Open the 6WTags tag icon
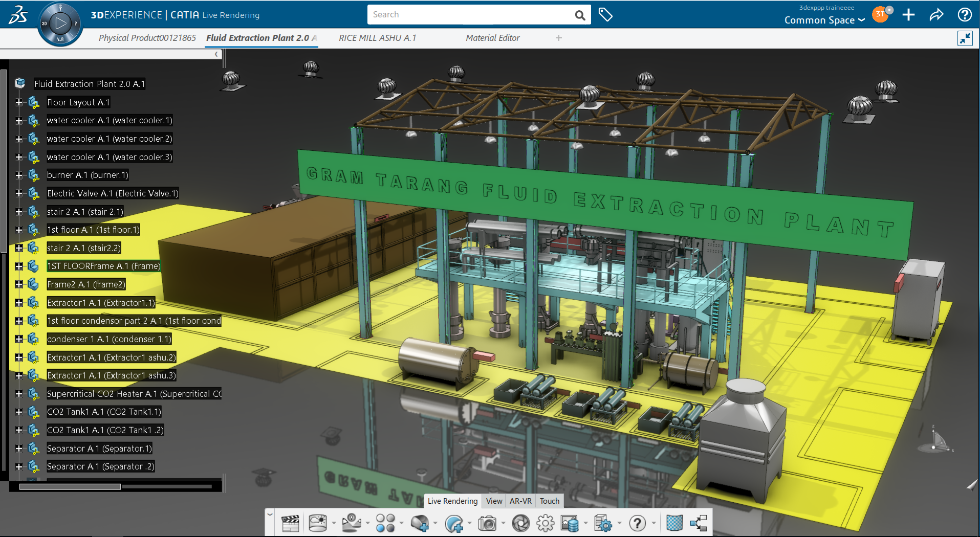Image resolution: width=980 pixels, height=537 pixels. pyautogui.click(x=605, y=15)
